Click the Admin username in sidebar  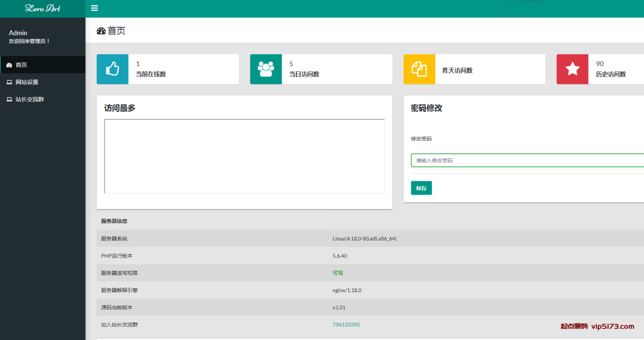point(18,33)
